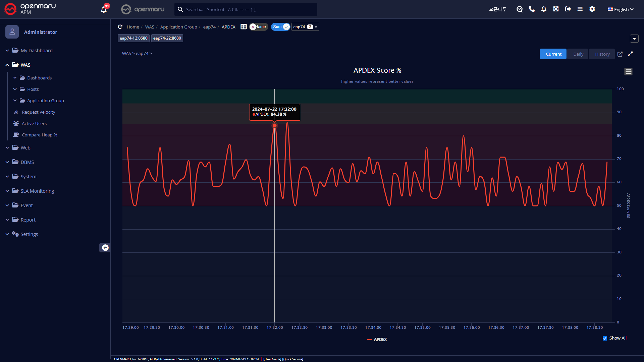This screenshot has width=644, height=362.
Task: Toggle the Name switch
Action: tap(258, 27)
